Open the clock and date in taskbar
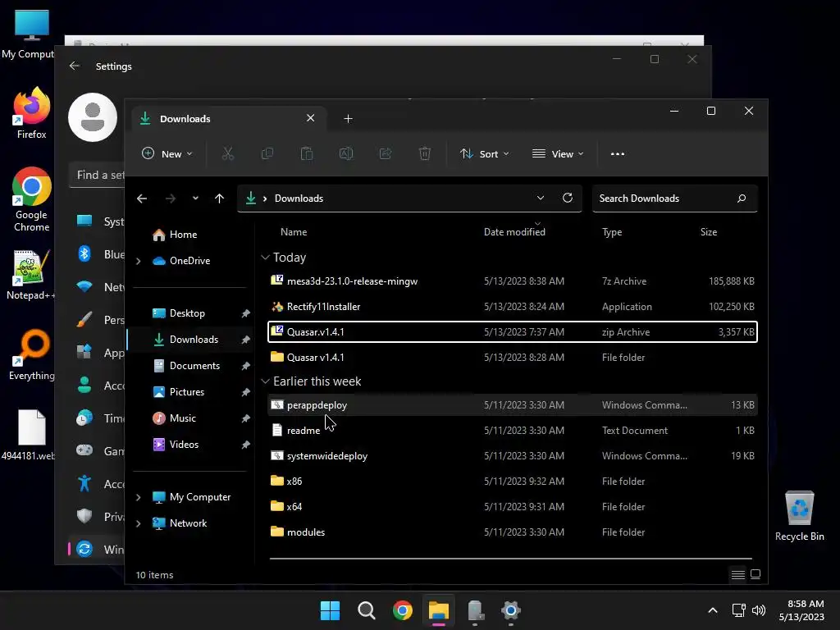This screenshot has height=630, width=840. (801, 610)
